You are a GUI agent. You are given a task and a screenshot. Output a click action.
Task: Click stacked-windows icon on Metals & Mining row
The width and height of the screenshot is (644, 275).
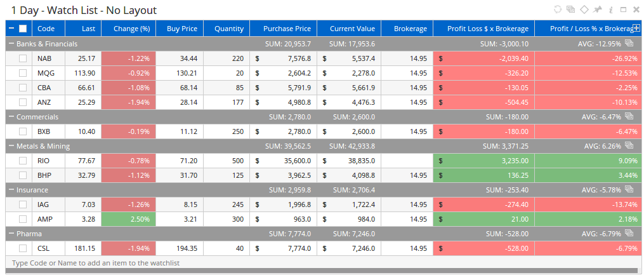pos(629,145)
